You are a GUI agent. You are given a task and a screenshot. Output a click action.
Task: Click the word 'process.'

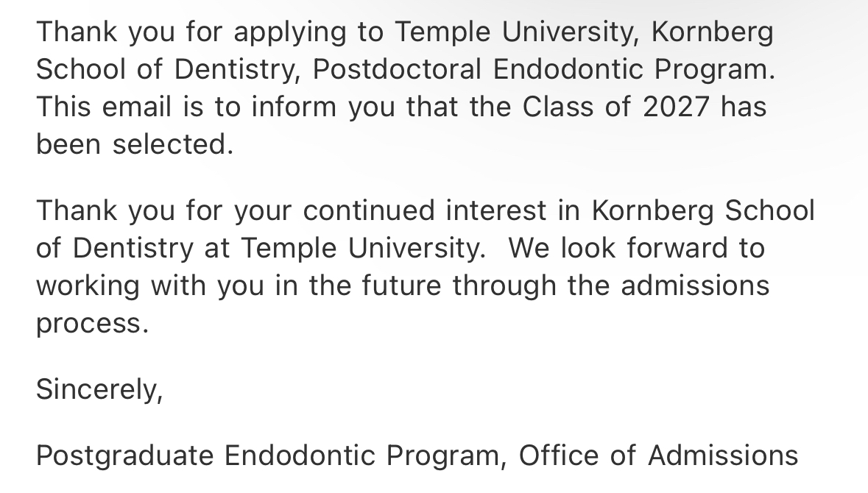pyautogui.click(x=93, y=324)
